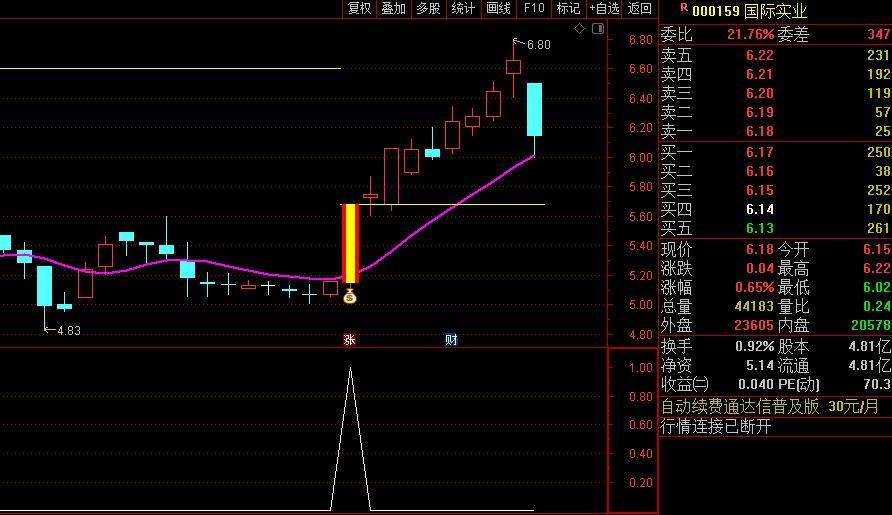Click the 4.83 low price label
The width and height of the screenshot is (892, 515).
pos(69,331)
